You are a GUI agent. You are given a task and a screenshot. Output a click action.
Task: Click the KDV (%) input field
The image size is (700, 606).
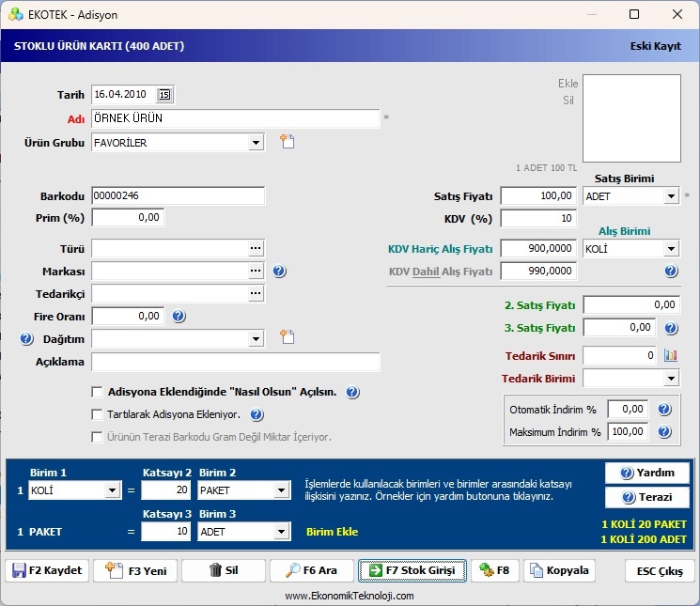tap(538, 218)
